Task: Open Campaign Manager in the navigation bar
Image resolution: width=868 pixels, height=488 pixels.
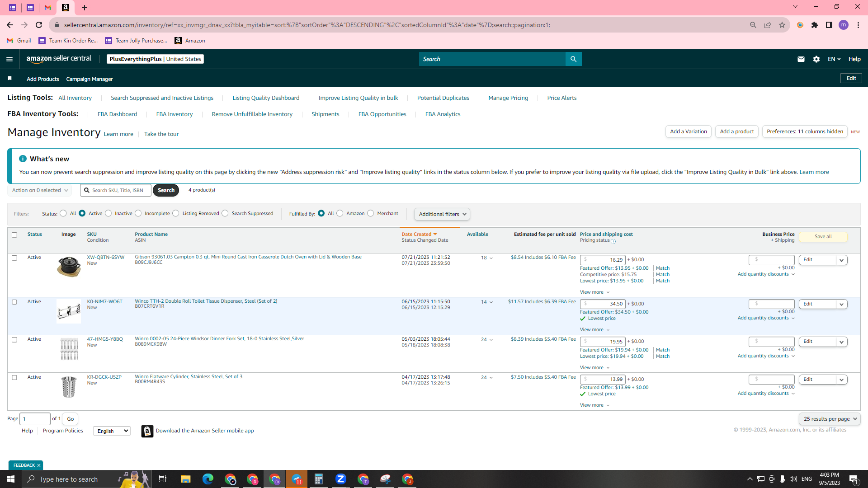Action: coord(90,79)
